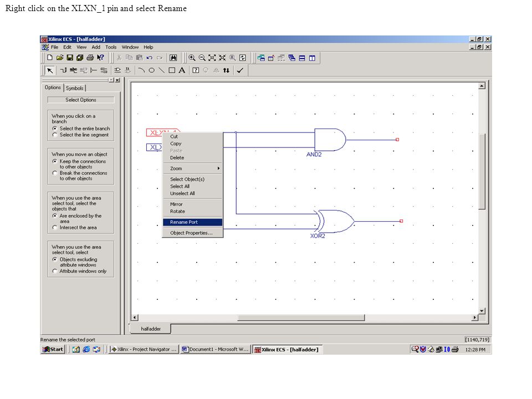Choose Objects excluding attribute windows
The image size is (532, 399).
75,262
